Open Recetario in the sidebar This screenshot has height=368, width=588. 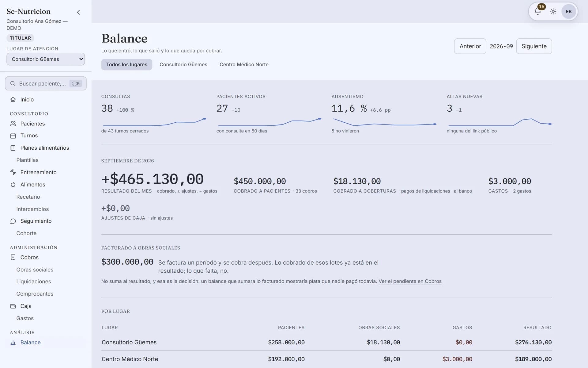click(28, 197)
